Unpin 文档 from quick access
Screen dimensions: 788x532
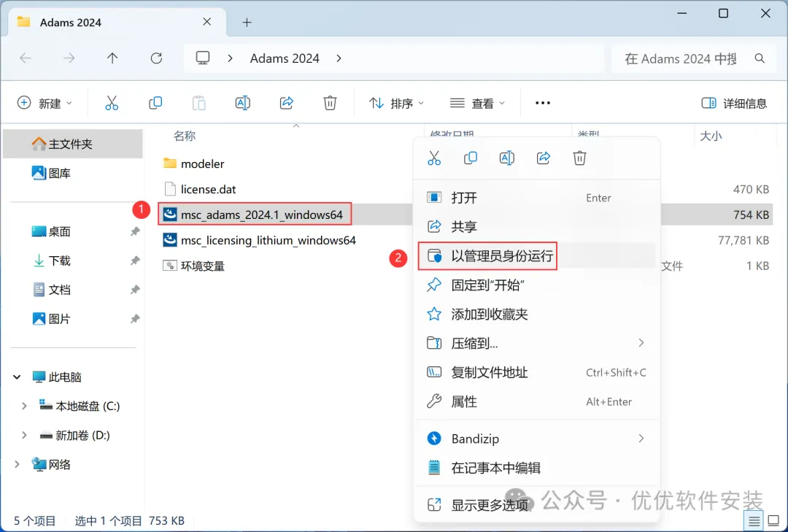135,290
